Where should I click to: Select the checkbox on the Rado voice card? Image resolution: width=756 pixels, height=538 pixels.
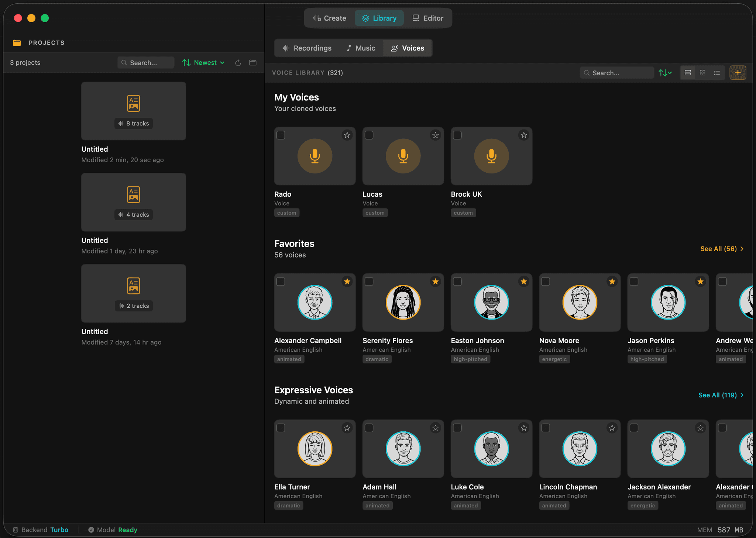[x=281, y=135]
